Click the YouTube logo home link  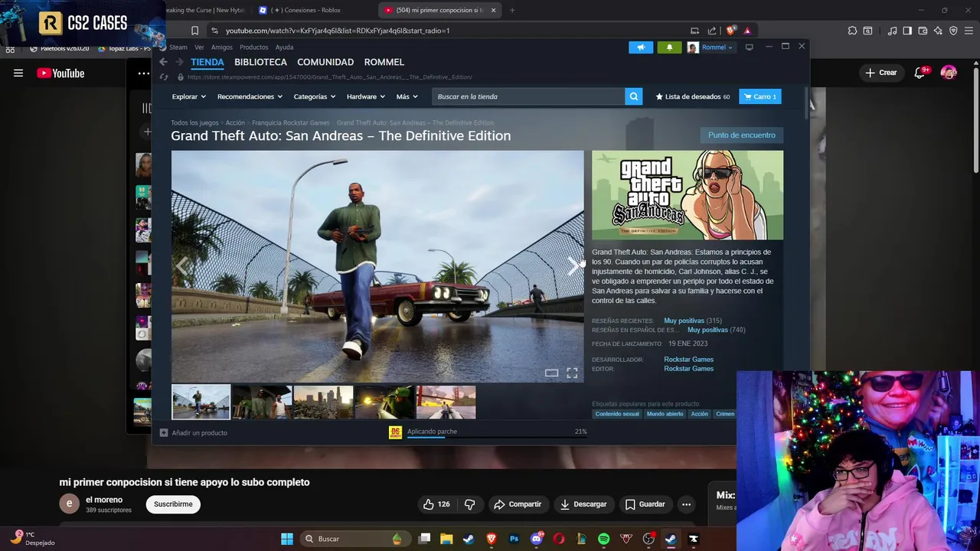[60, 73]
